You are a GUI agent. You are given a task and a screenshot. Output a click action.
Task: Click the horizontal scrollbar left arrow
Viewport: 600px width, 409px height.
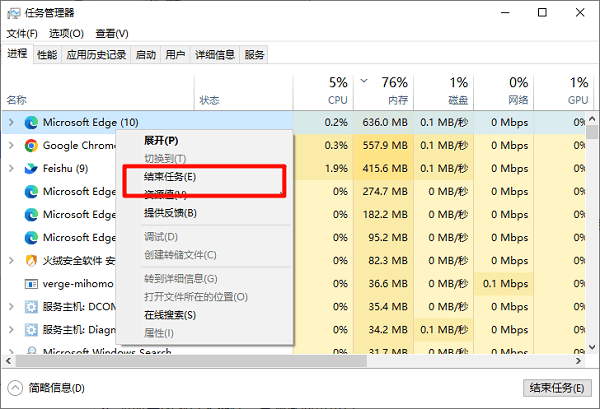tap(8, 361)
